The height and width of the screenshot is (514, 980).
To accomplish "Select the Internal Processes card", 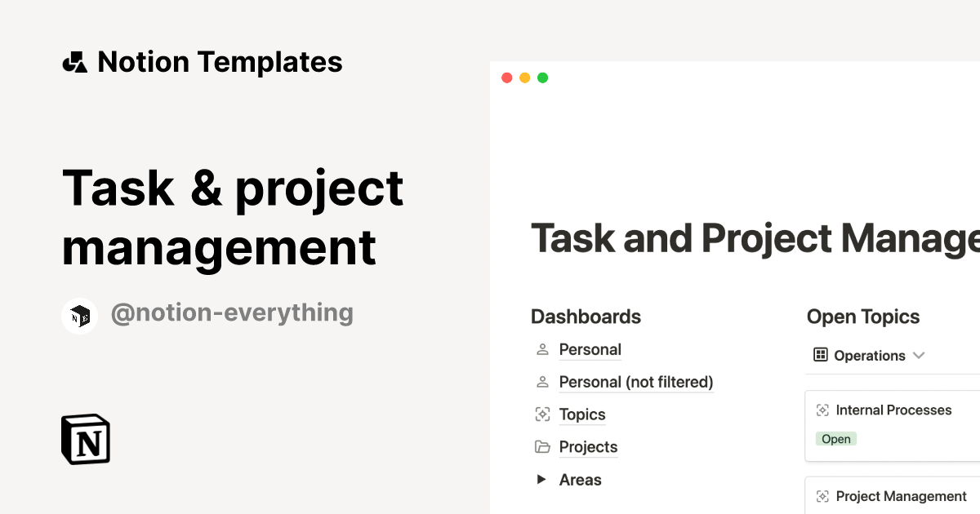I will click(x=890, y=424).
